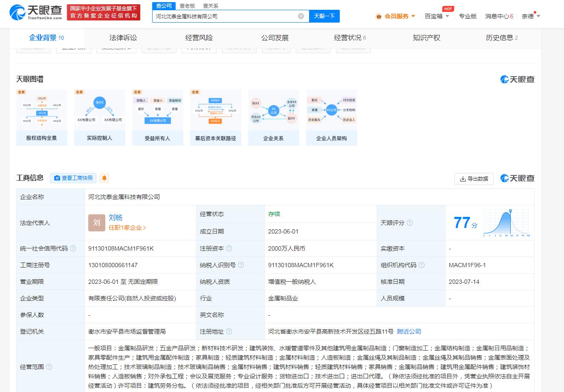This screenshot has height=392, width=564.
Task: Open 消息中心 notifications
Action: (x=499, y=16)
